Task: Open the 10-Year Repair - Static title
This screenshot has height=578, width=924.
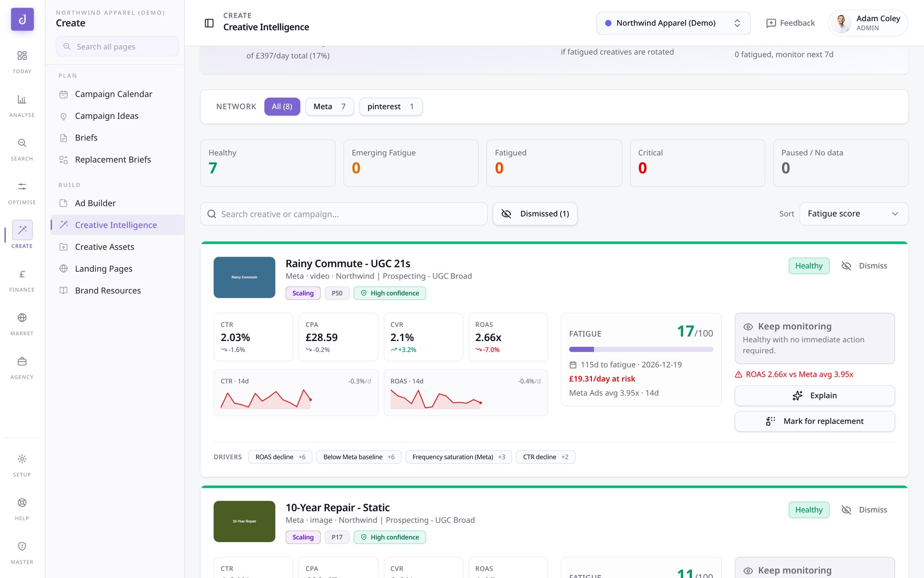Action: coord(338,508)
